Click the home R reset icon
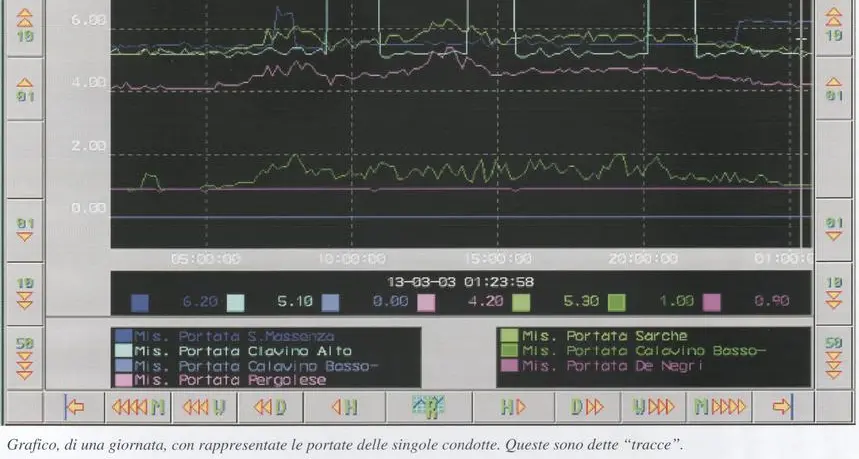The width and height of the screenshot is (859, 459). [428, 406]
